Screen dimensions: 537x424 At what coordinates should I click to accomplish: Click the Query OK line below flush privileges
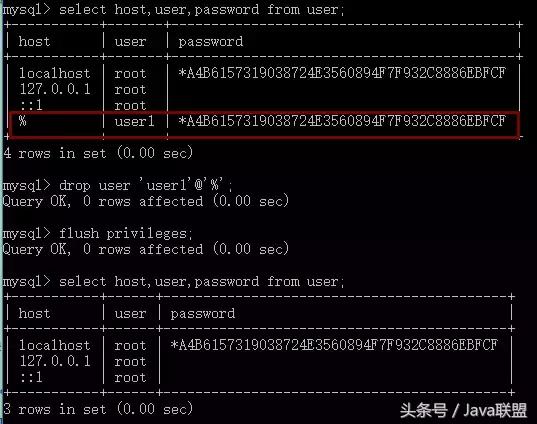146,249
